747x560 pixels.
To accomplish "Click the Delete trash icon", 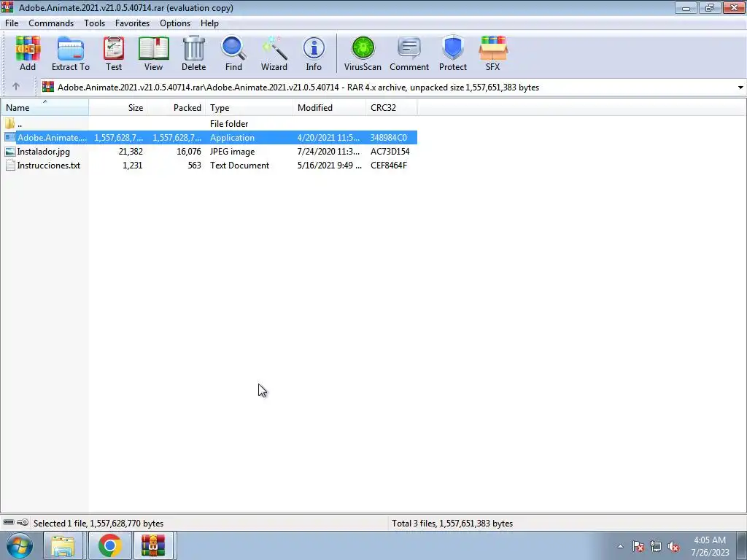I will (x=193, y=53).
